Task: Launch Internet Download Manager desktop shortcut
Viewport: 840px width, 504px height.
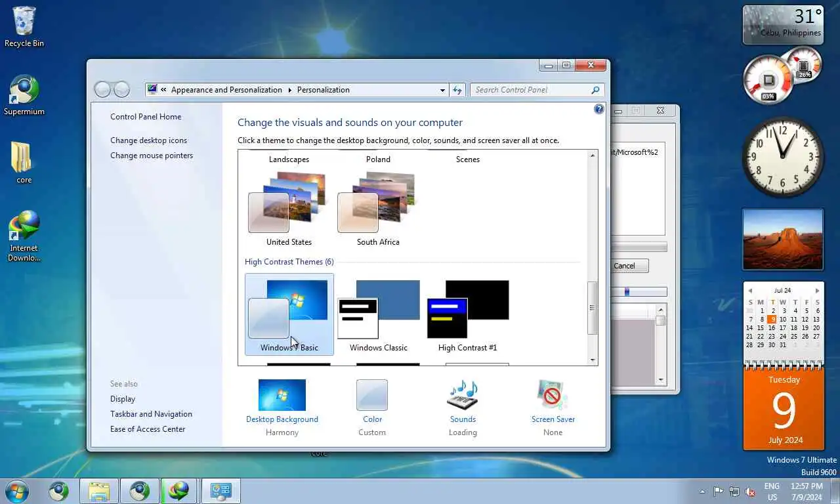Action: (x=24, y=236)
